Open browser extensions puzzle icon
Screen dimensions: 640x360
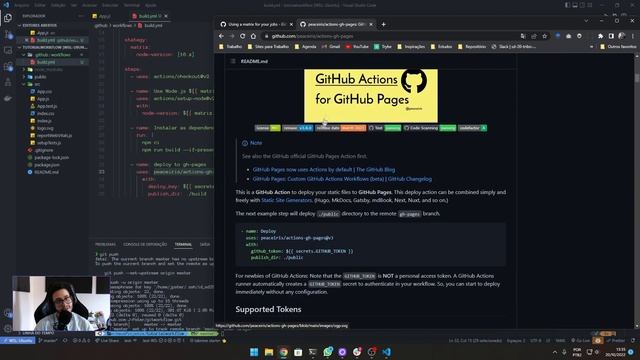[x=600, y=36]
